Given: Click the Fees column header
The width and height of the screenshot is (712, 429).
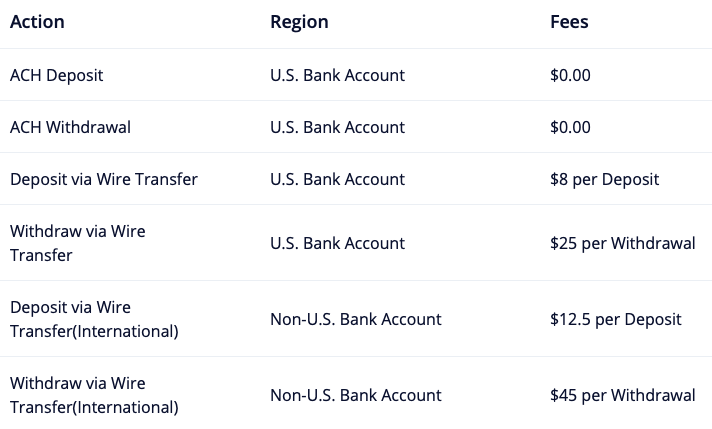Looking at the screenshot, I should pos(569,22).
